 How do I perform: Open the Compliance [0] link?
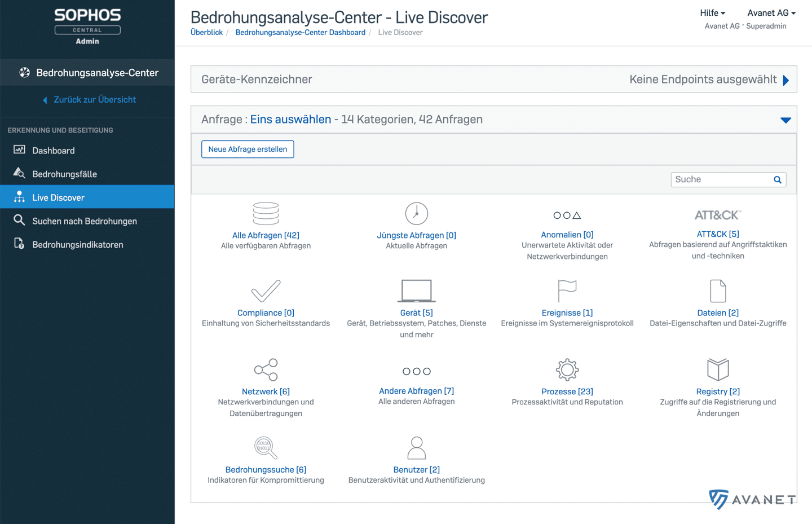pyautogui.click(x=266, y=313)
